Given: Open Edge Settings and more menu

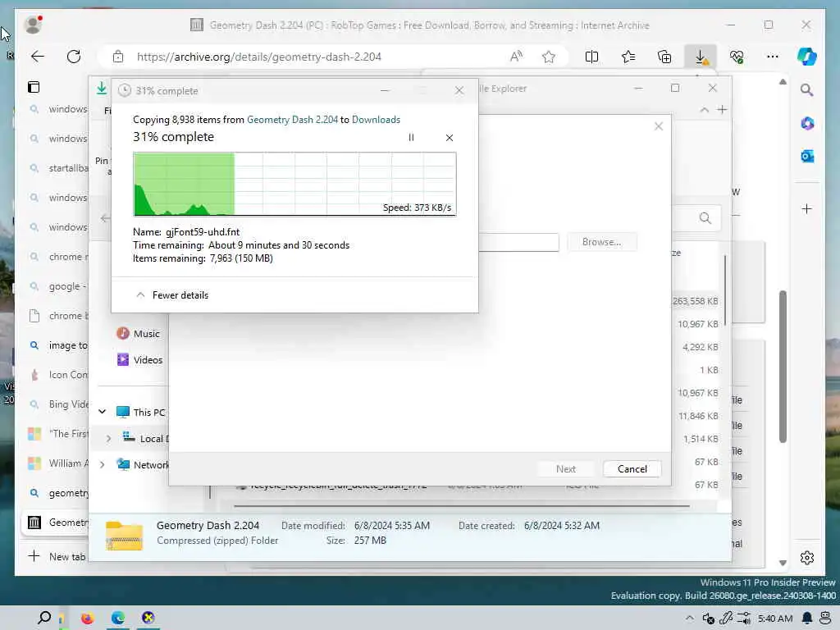Looking at the screenshot, I should click(x=772, y=57).
